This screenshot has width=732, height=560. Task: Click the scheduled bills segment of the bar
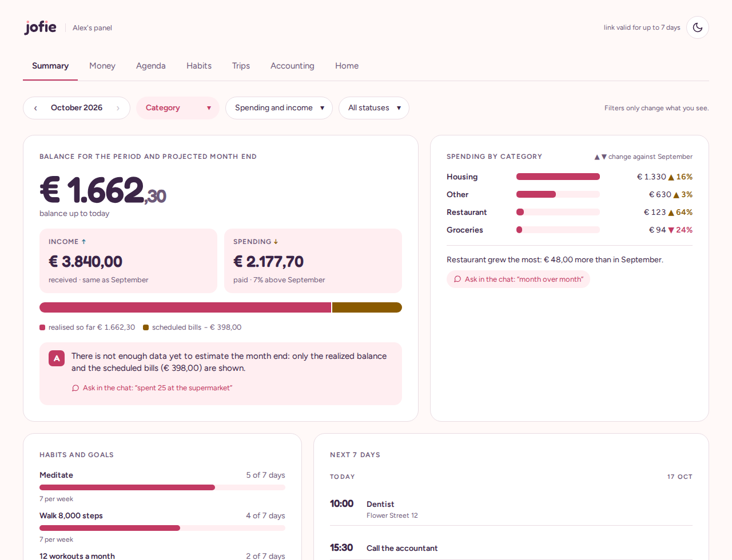367,307
